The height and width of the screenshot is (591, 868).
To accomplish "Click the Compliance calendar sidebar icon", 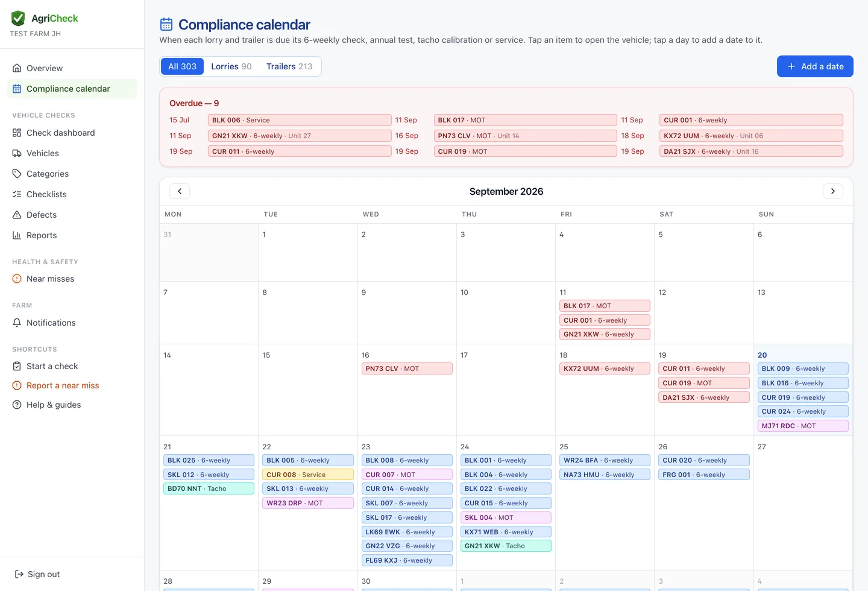I will (x=17, y=89).
